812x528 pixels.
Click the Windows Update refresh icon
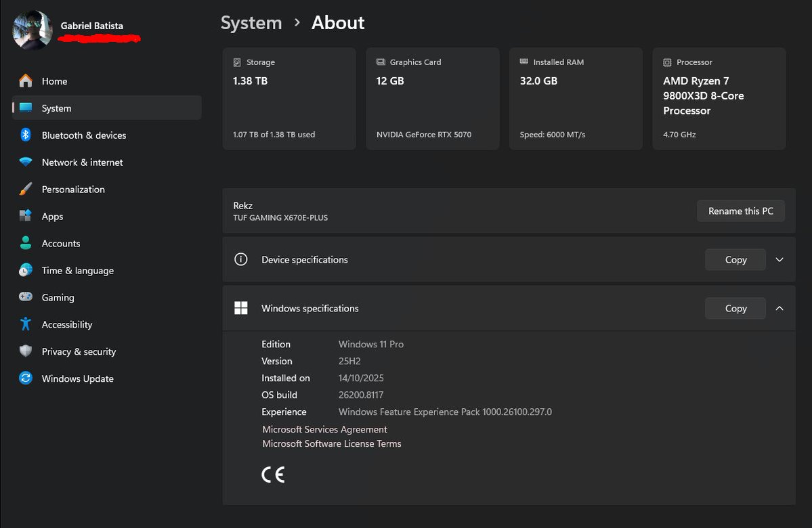(x=25, y=378)
